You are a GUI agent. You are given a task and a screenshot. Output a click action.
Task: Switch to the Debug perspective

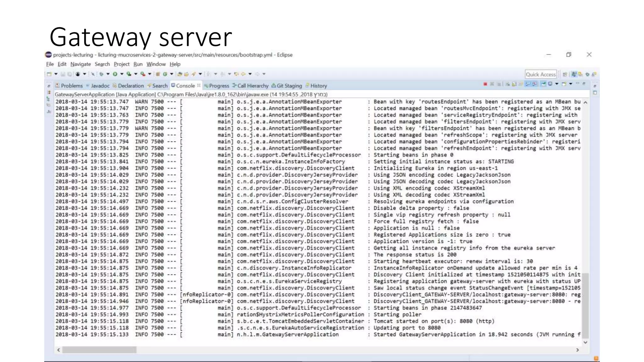click(587, 74)
